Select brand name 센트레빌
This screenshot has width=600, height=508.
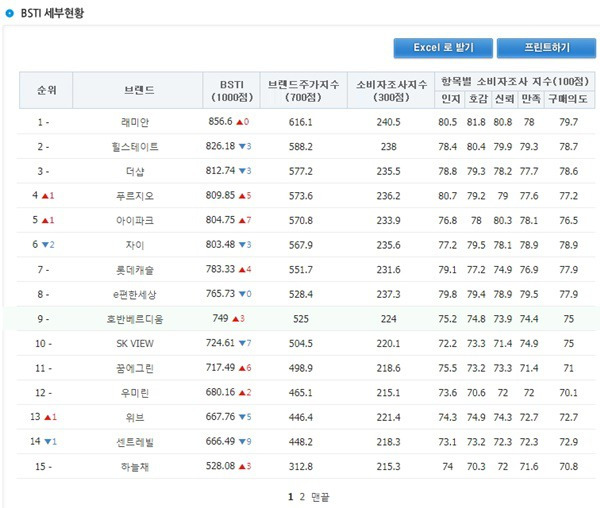[x=135, y=442]
